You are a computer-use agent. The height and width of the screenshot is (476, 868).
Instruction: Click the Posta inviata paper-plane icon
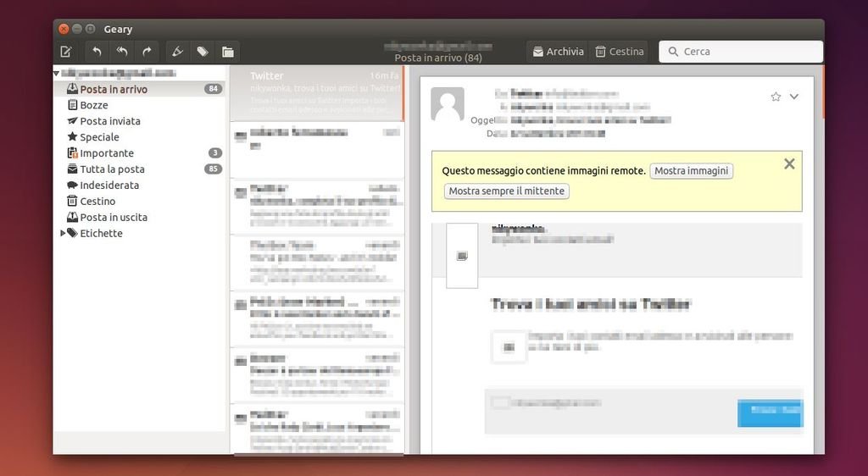(x=72, y=120)
